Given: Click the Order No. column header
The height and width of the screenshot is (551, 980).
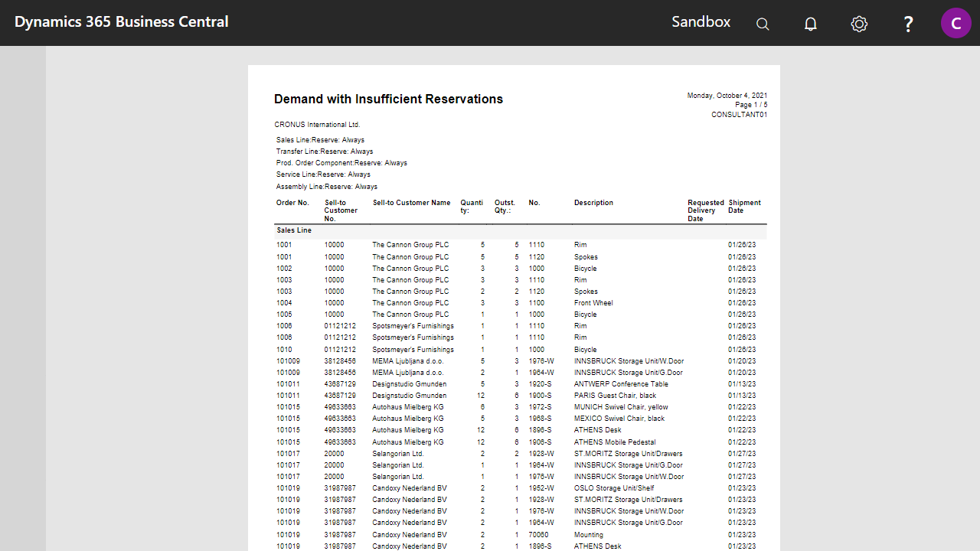Looking at the screenshot, I should pyautogui.click(x=292, y=202).
